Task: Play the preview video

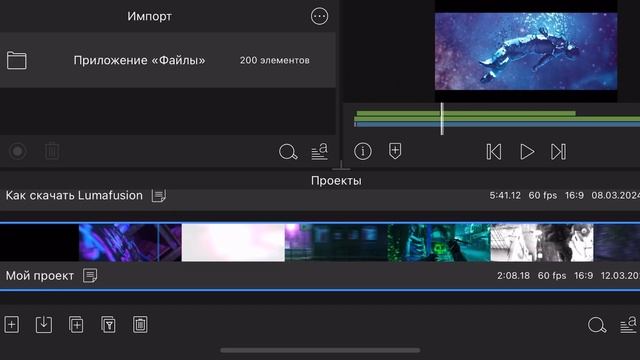Action: click(x=527, y=152)
